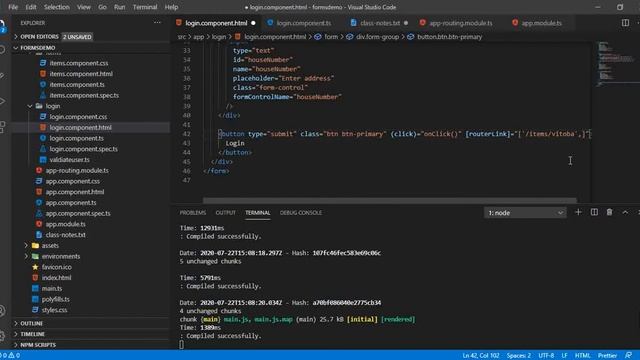This screenshot has height=360, width=640.
Task: Open the Explorer activity bar icon
Action: point(2,26)
